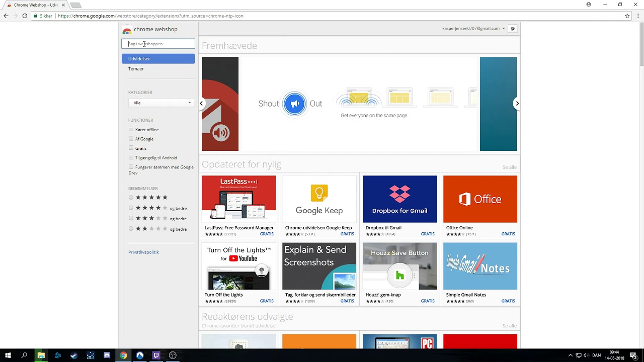
Task: Open Discord from the taskbar
Action: 107,355
